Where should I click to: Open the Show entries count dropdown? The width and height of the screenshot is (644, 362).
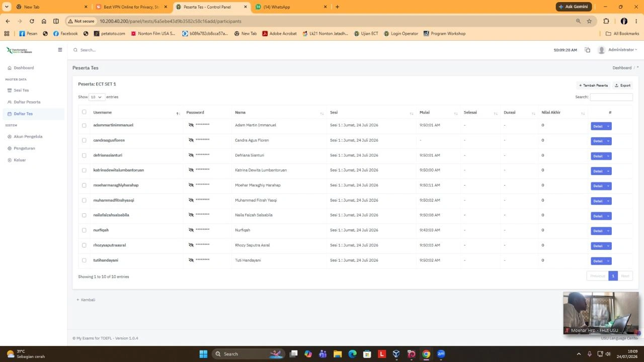[x=96, y=97]
